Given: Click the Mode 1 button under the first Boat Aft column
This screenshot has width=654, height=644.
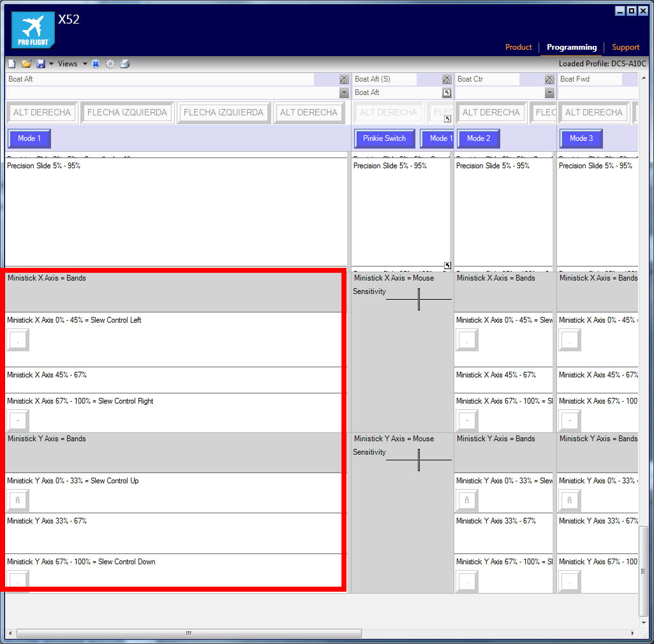Looking at the screenshot, I should [29, 138].
